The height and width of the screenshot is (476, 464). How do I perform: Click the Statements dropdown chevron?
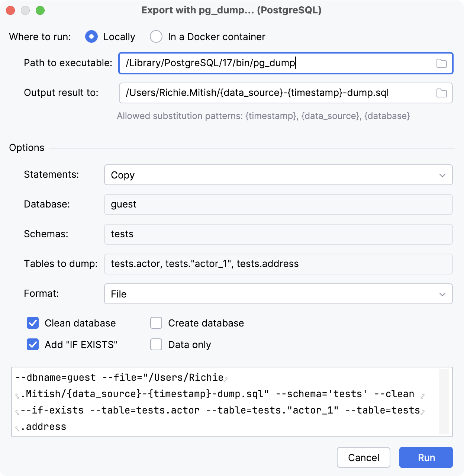pos(442,175)
